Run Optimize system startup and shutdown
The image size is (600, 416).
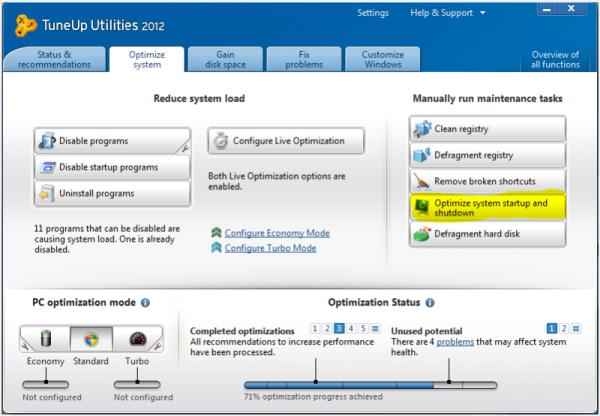488,208
